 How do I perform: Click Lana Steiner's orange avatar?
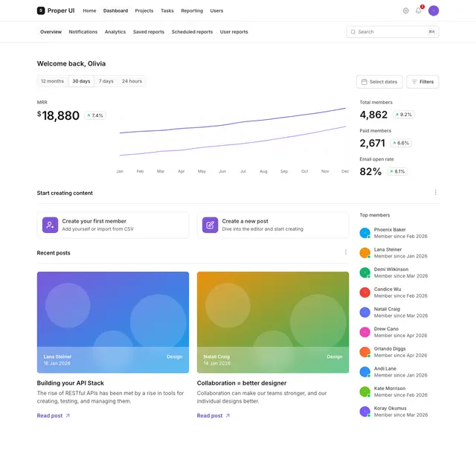pos(365,253)
